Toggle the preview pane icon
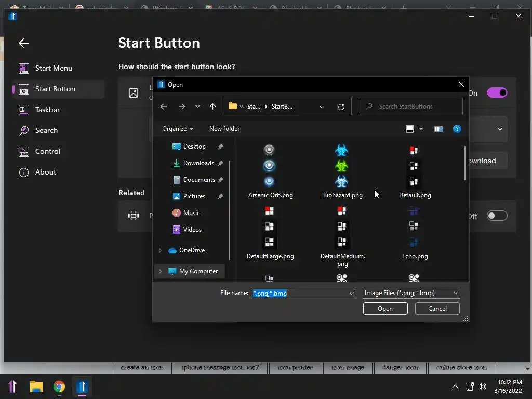This screenshot has width=532, height=399. tap(438, 129)
